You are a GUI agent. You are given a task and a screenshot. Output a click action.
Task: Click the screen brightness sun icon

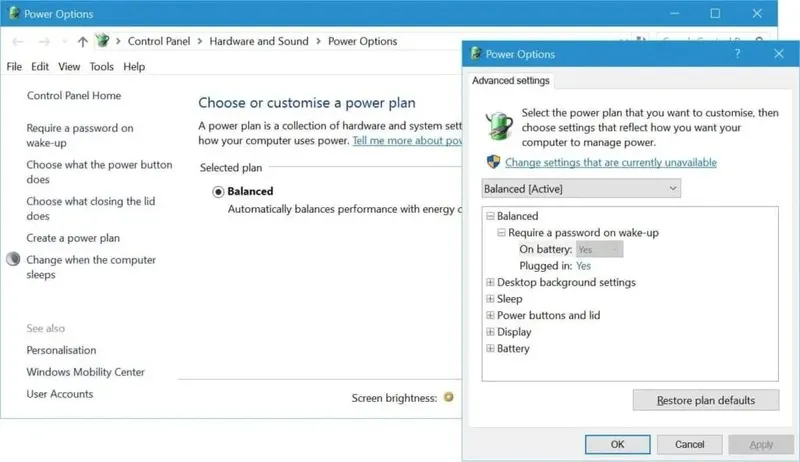click(449, 398)
